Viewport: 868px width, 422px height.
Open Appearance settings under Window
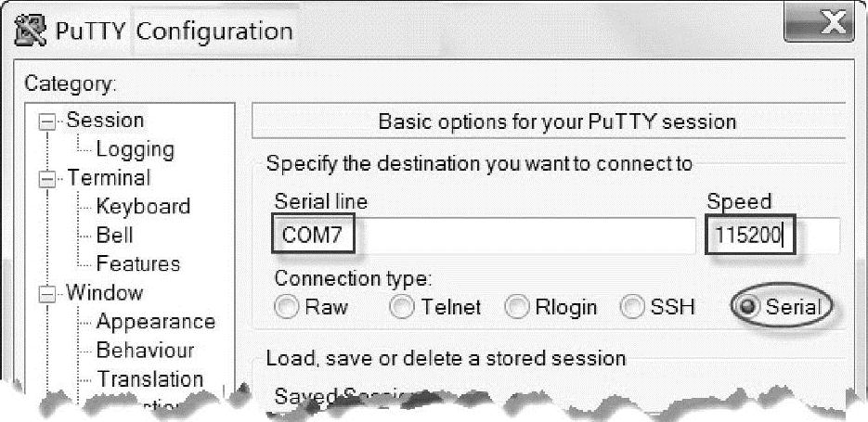coord(155,323)
